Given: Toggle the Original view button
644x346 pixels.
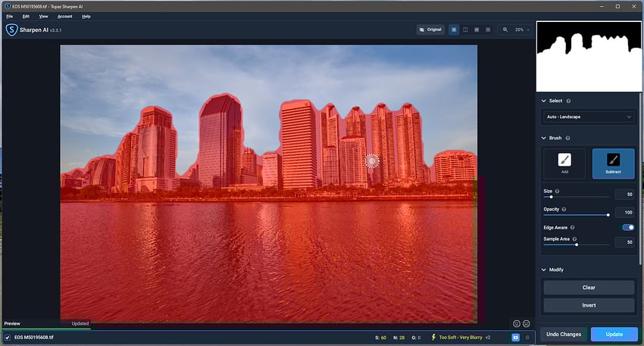Looking at the screenshot, I should pyautogui.click(x=430, y=30).
